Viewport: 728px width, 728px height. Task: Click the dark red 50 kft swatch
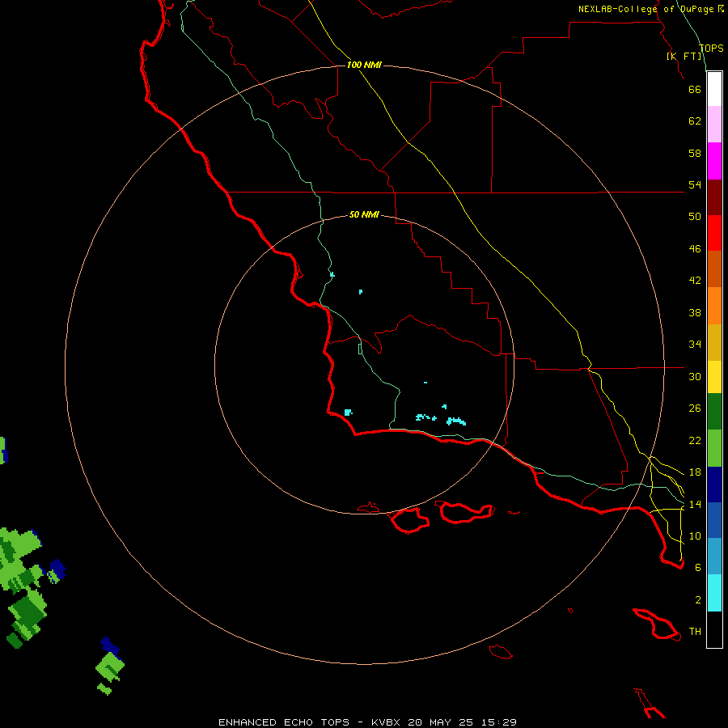tap(714, 197)
